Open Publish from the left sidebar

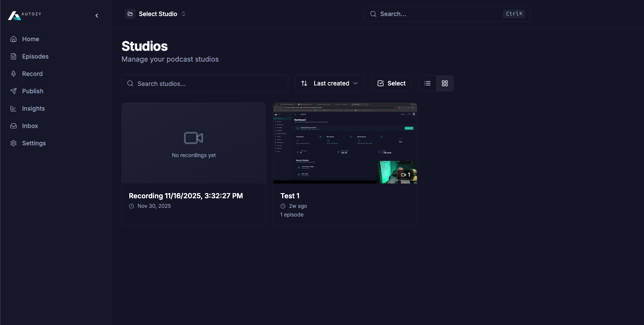click(33, 91)
